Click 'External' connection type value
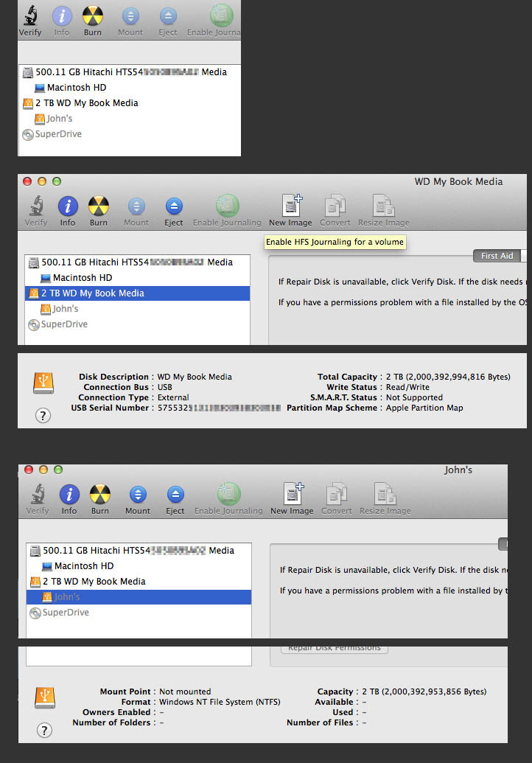Viewport: 532px width, 763px height. coord(173,397)
